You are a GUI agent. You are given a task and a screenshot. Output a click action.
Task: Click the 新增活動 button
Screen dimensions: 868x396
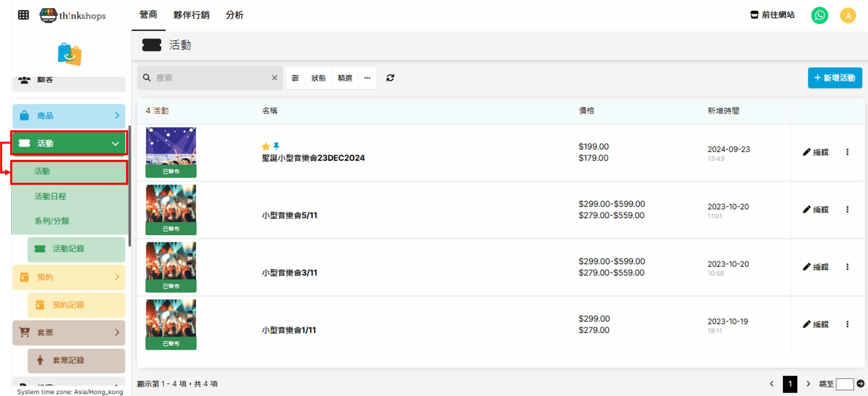834,78
